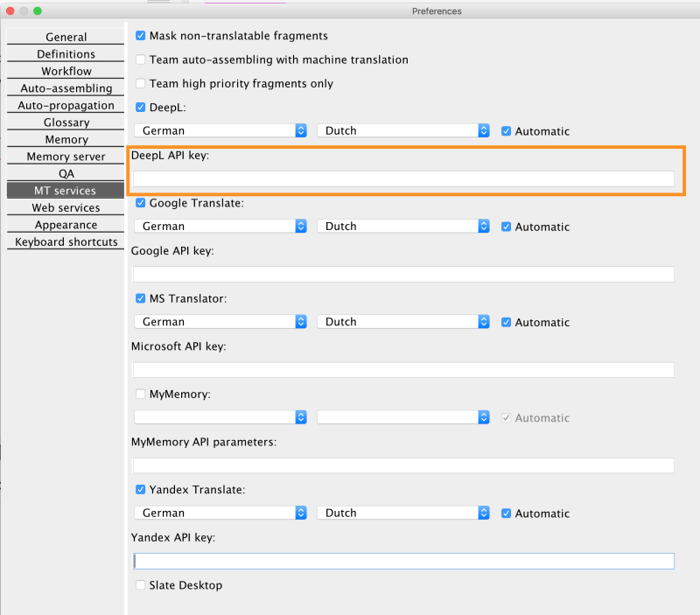Toggle MS Translator Automatic checkbox

tap(506, 322)
